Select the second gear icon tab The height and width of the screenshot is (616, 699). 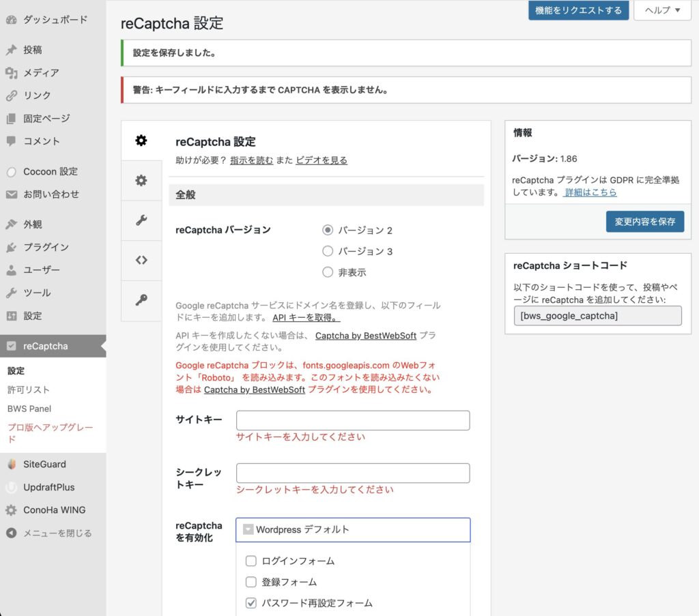tap(141, 180)
